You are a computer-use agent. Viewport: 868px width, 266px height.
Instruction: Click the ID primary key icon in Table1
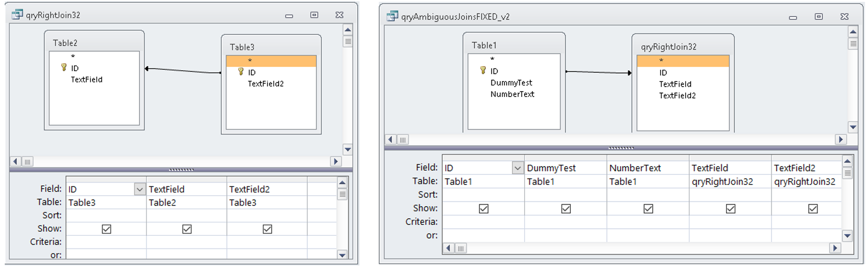pos(483,71)
